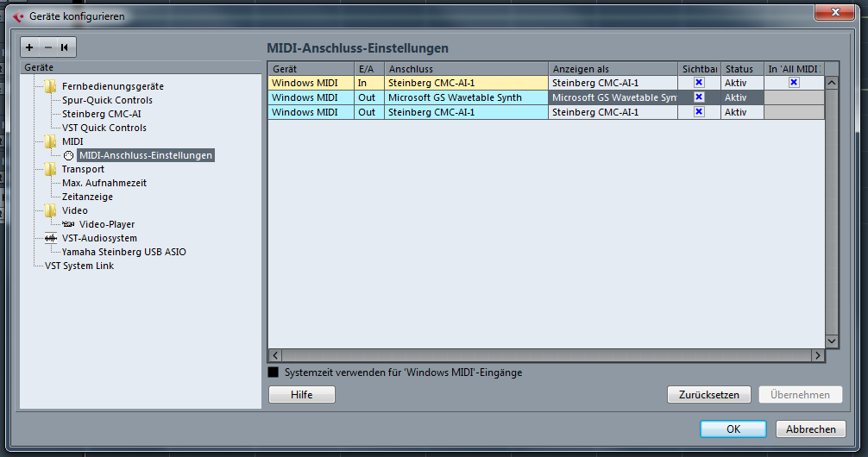Image resolution: width=868 pixels, height=457 pixels.
Task: Click the MIDI folder icon
Action: [50, 141]
